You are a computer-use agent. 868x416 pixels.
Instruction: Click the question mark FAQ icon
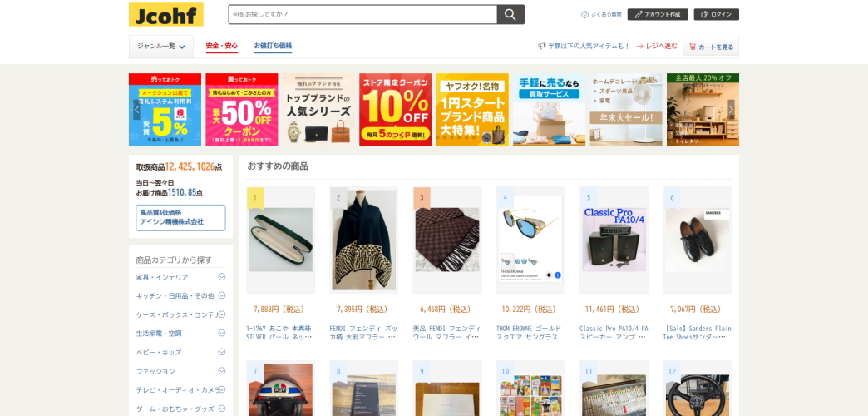(x=584, y=14)
